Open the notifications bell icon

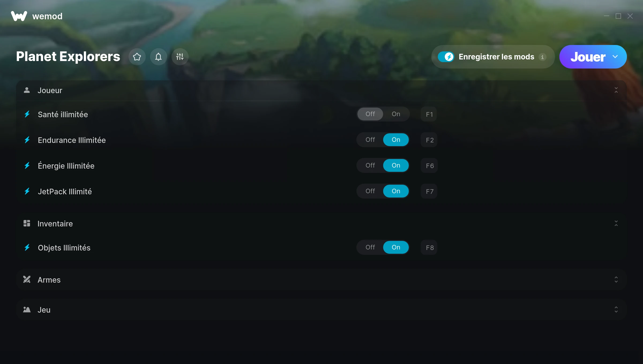pyautogui.click(x=158, y=57)
